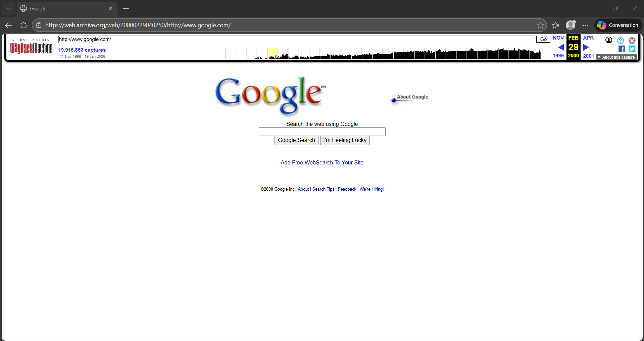
Task: Close the Wayback toolbar with X icon
Action: point(632,40)
